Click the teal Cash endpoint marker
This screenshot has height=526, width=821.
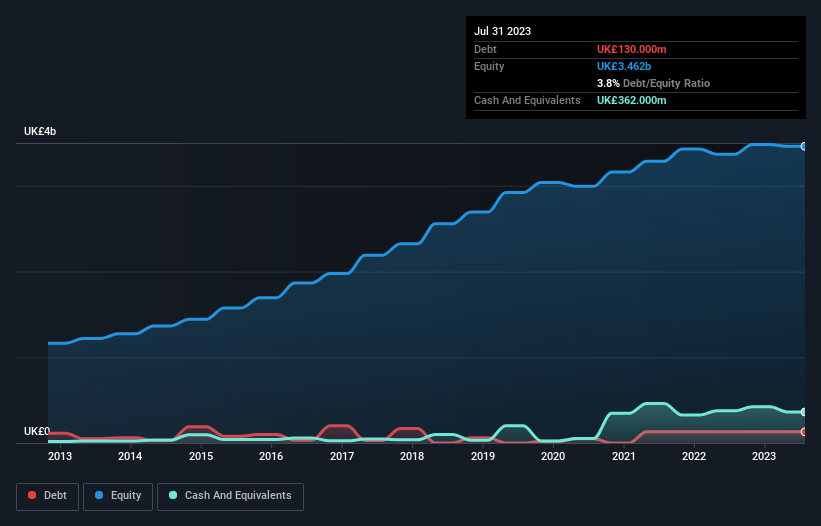click(x=804, y=412)
